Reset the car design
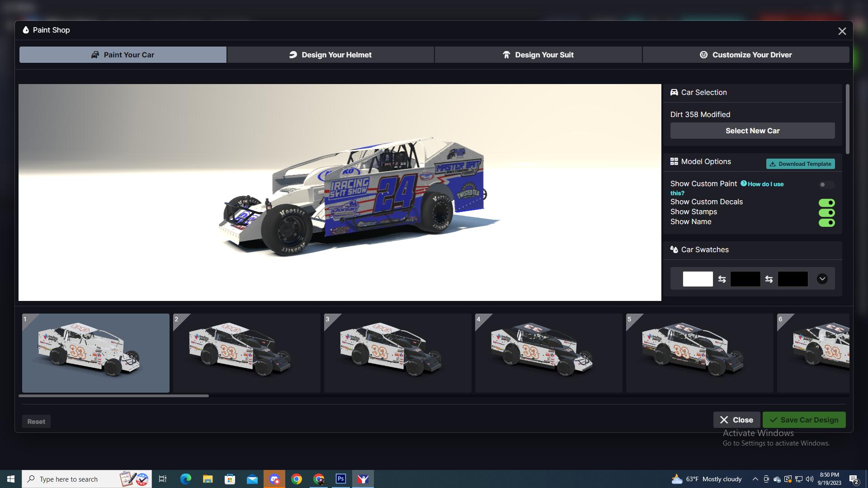Image resolution: width=868 pixels, height=488 pixels. (x=36, y=422)
